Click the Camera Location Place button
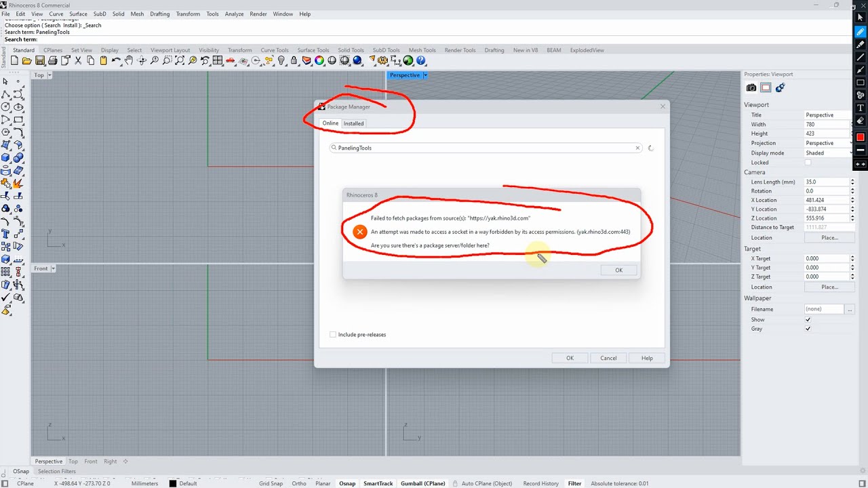This screenshot has width=868, height=488. tap(829, 238)
